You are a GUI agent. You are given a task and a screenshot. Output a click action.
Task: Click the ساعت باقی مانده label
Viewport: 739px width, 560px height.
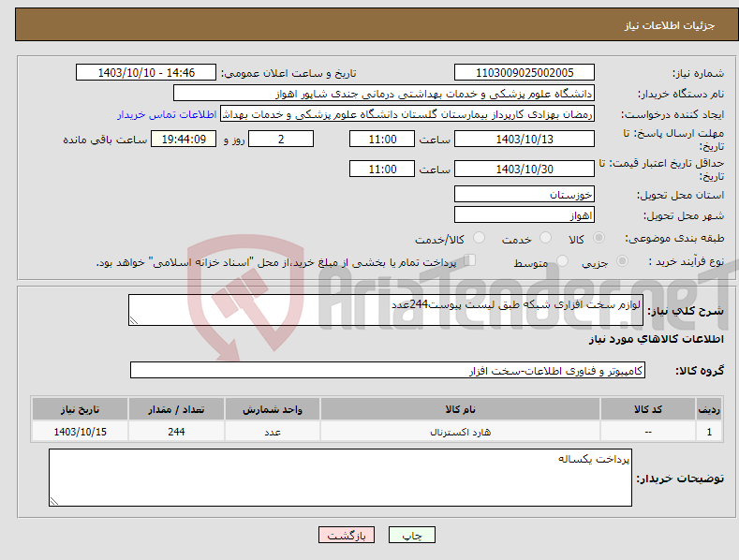105,140
